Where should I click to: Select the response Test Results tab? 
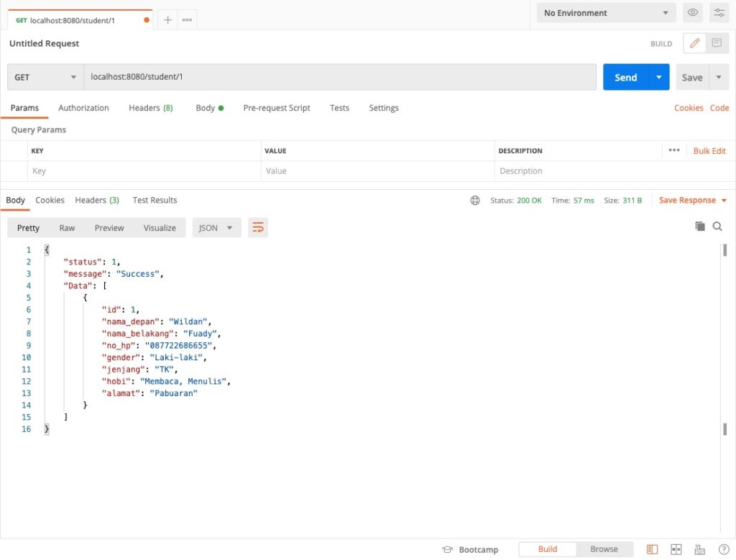pos(155,200)
